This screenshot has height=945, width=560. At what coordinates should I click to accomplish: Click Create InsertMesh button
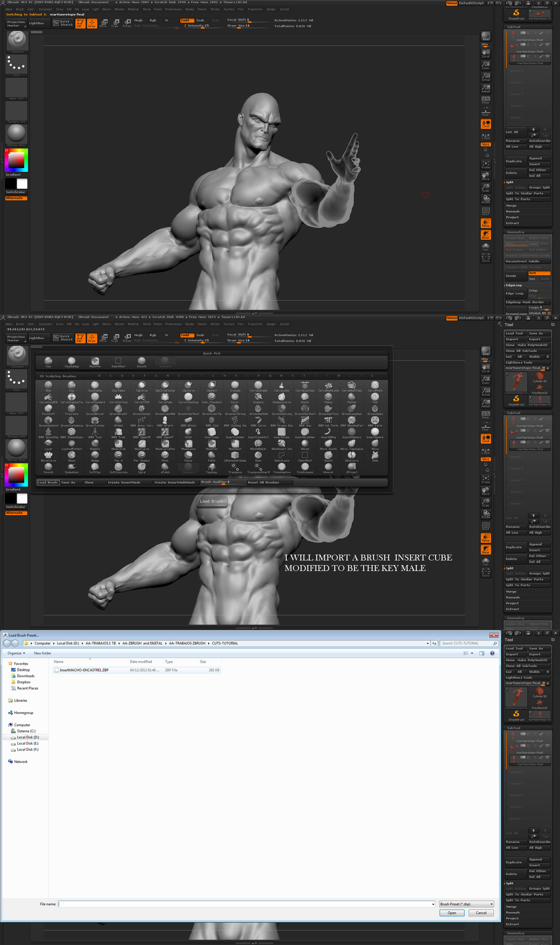pyautogui.click(x=130, y=482)
